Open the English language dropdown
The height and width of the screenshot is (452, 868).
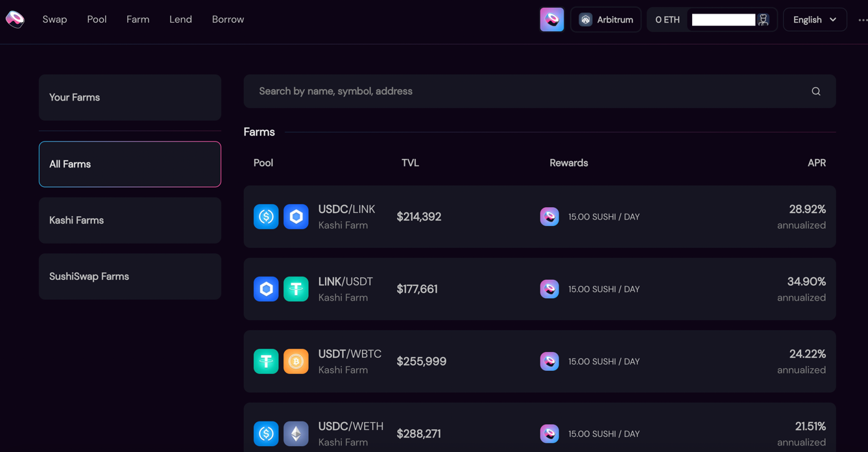(814, 19)
